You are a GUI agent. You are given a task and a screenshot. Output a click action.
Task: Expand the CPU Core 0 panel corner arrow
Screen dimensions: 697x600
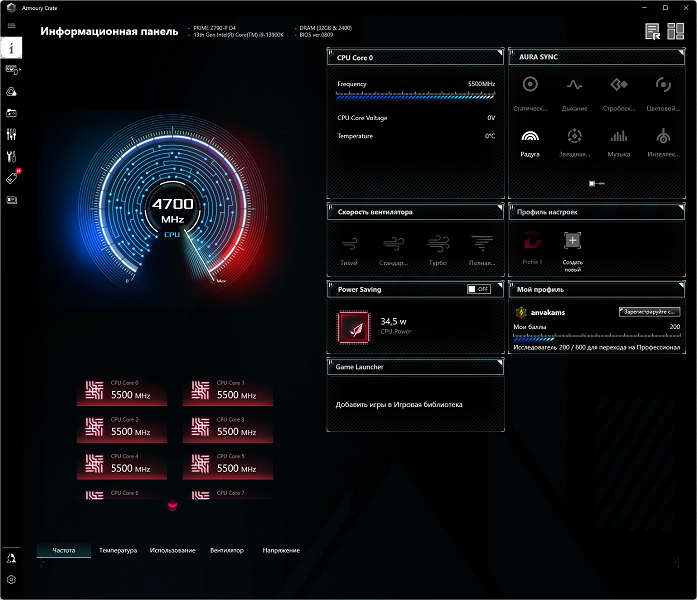pyautogui.click(x=498, y=51)
